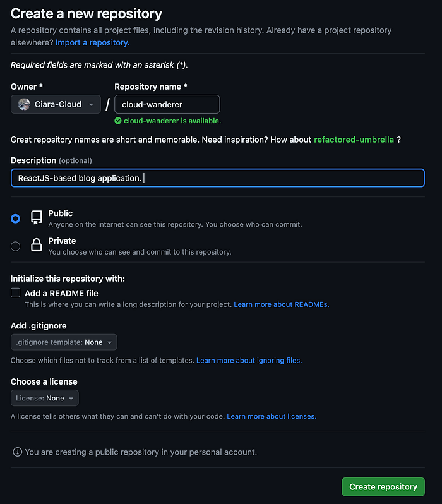Focus the Repository name input field

point(167,104)
